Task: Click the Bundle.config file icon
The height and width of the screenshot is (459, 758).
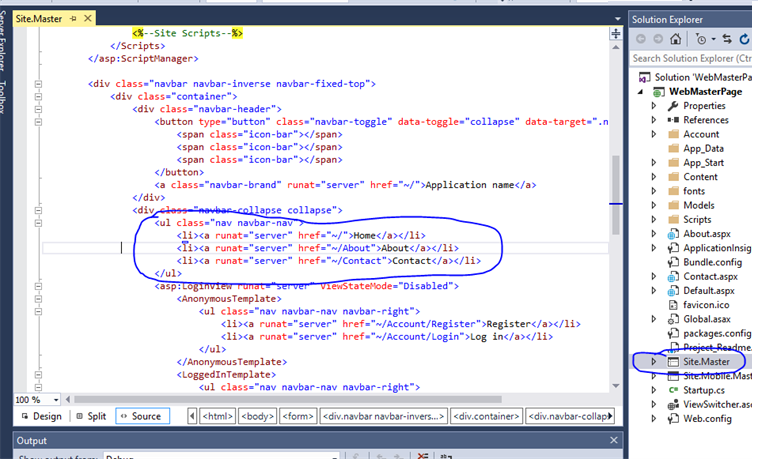Action: [x=673, y=262]
